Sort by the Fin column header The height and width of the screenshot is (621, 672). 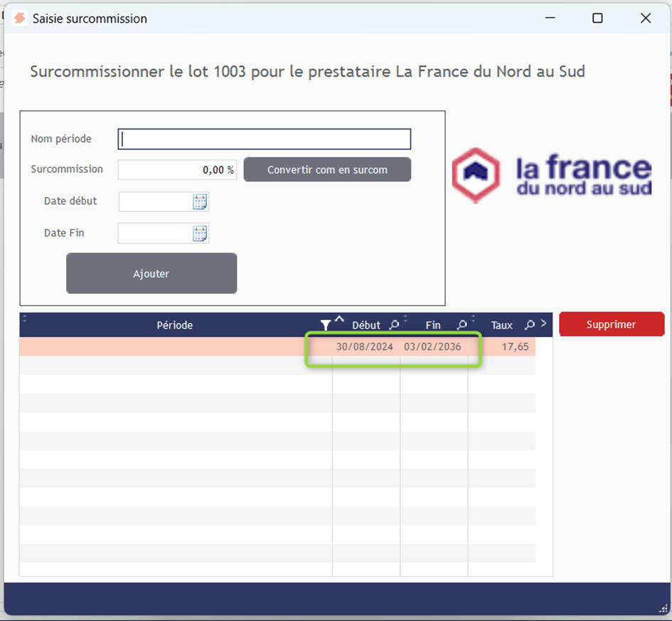[x=433, y=325]
